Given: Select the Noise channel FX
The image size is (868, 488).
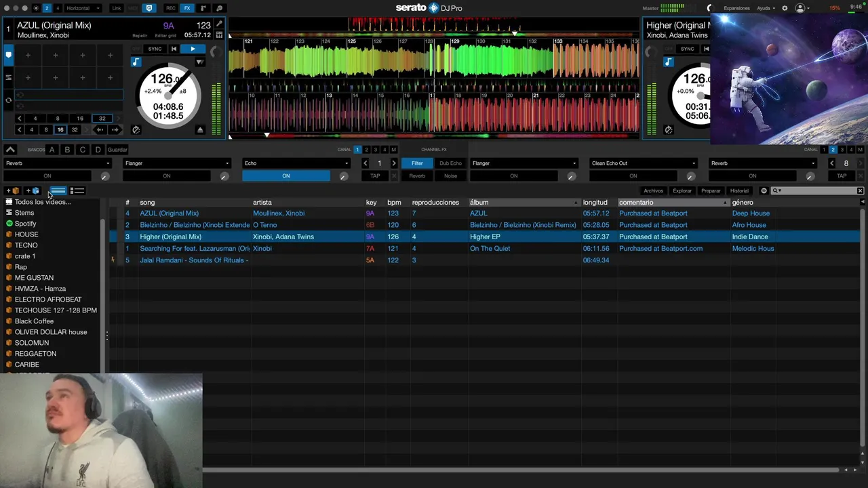Looking at the screenshot, I should click(x=450, y=176).
